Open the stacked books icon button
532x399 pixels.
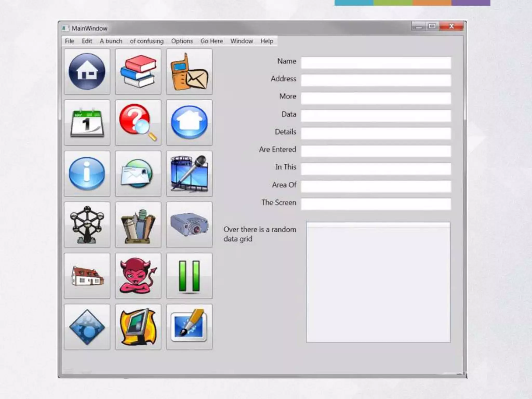138,71
